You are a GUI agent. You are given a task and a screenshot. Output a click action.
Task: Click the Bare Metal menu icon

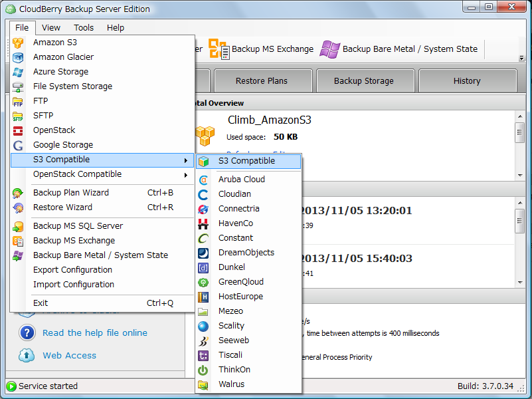18,255
